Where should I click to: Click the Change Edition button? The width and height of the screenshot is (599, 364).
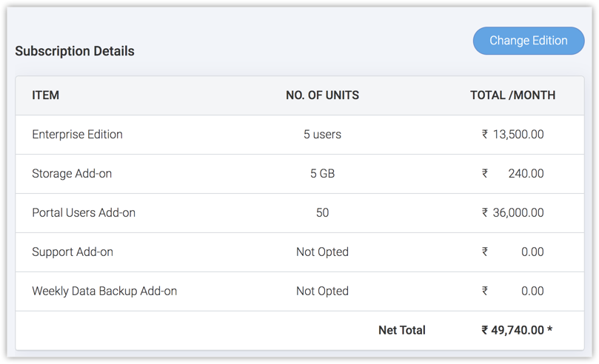click(528, 41)
